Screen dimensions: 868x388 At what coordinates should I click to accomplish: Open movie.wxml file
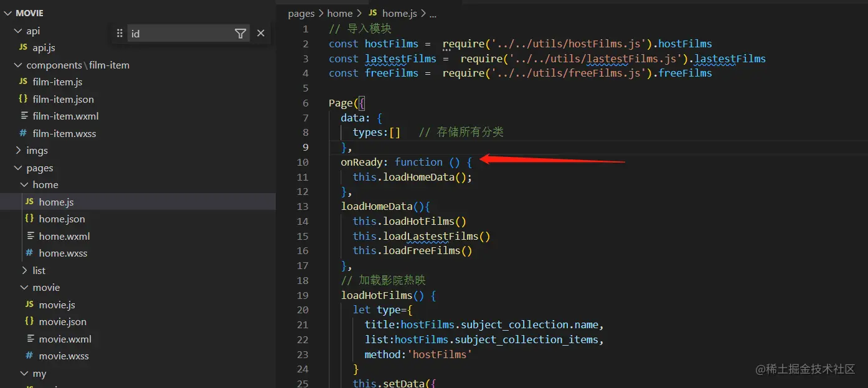[x=65, y=339]
